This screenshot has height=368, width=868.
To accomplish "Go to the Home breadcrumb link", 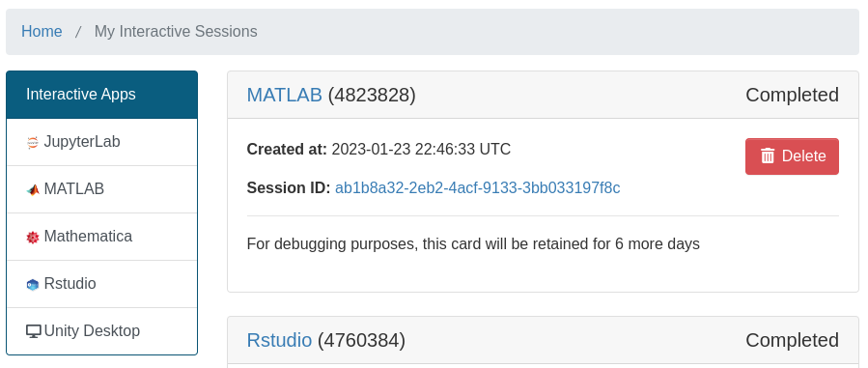I will coord(42,32).
